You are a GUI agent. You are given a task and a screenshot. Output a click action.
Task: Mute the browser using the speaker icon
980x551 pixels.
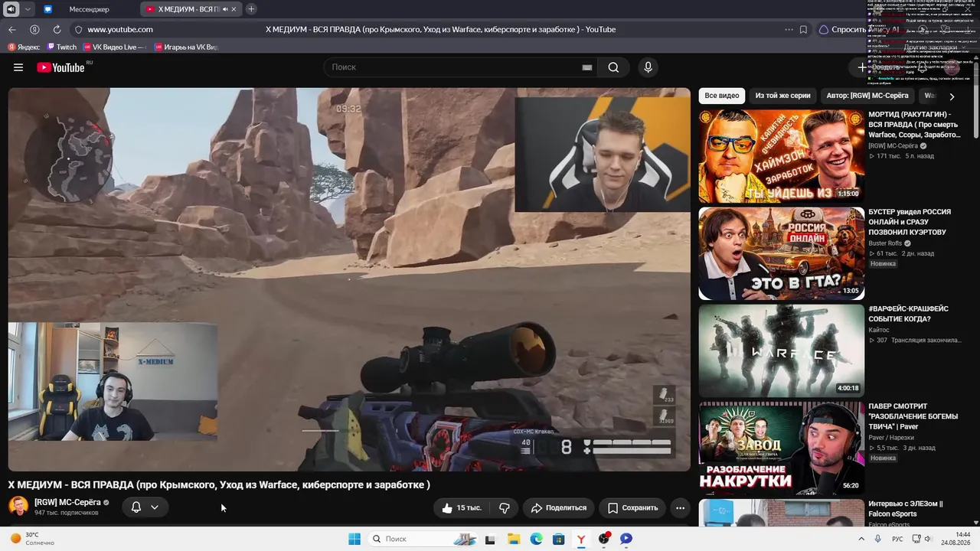11,9
